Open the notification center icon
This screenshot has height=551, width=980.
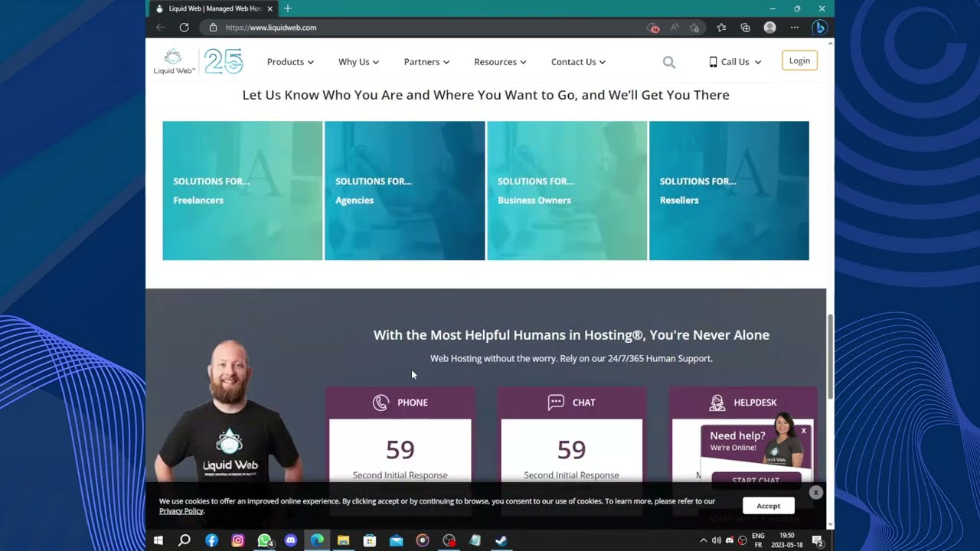coord(818,541)
